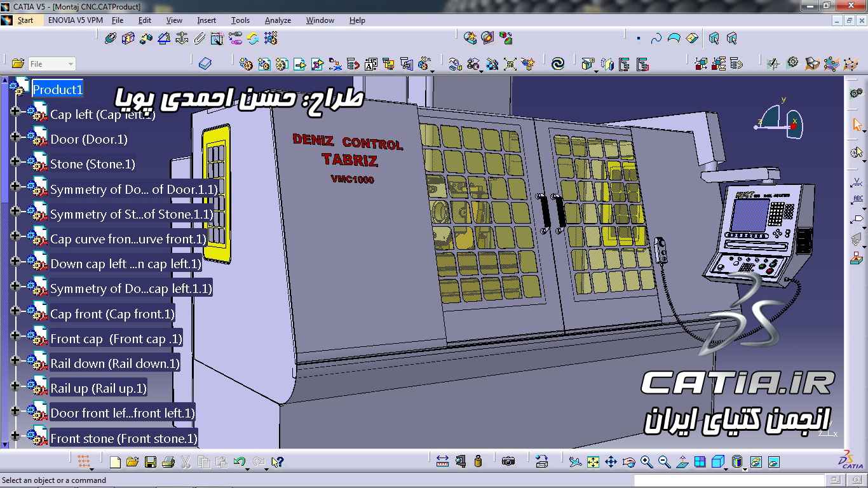Select the Angle Constraint tool
Viewport: 868px width, 488px height.
(x=164, y=39)
